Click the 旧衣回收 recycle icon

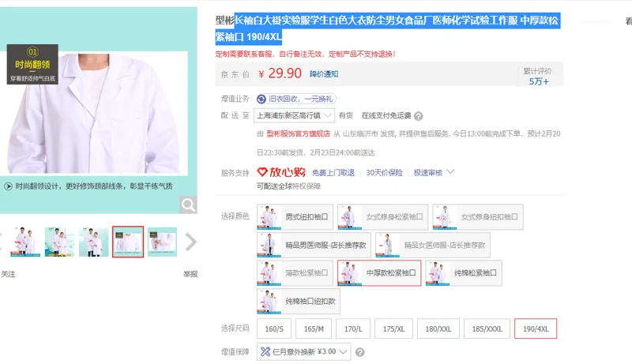[x=261, y=99]
